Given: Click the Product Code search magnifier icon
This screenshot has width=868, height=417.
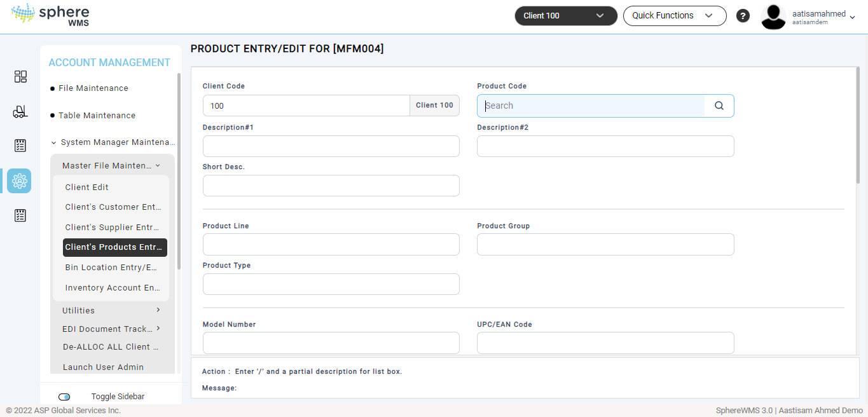Looking at the screenshot, I should 719,106.
